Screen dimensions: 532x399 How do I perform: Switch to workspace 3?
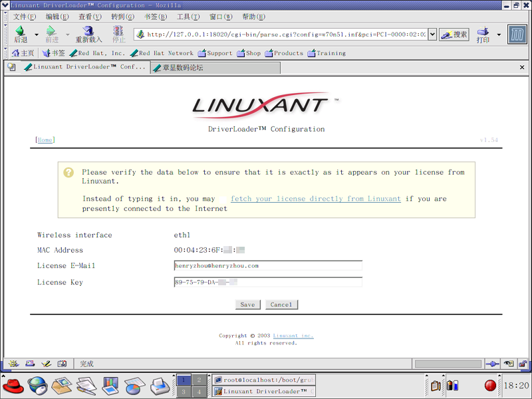(x=184, y=392)
